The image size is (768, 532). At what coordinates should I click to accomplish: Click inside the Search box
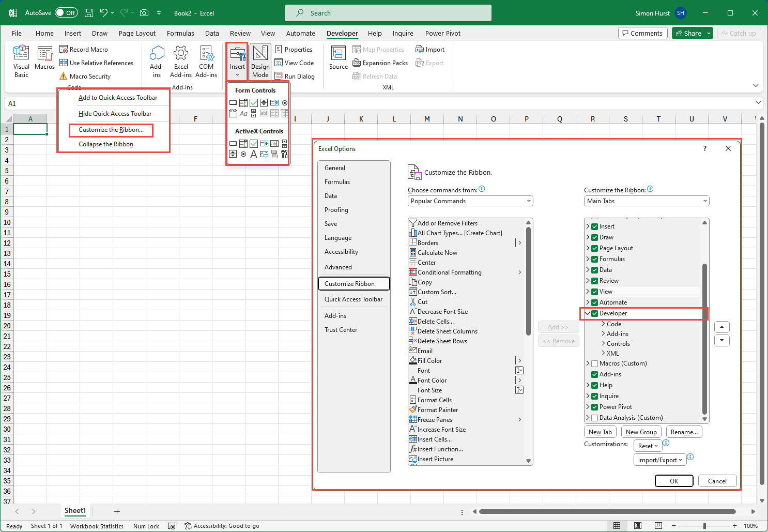coord(388,13)
